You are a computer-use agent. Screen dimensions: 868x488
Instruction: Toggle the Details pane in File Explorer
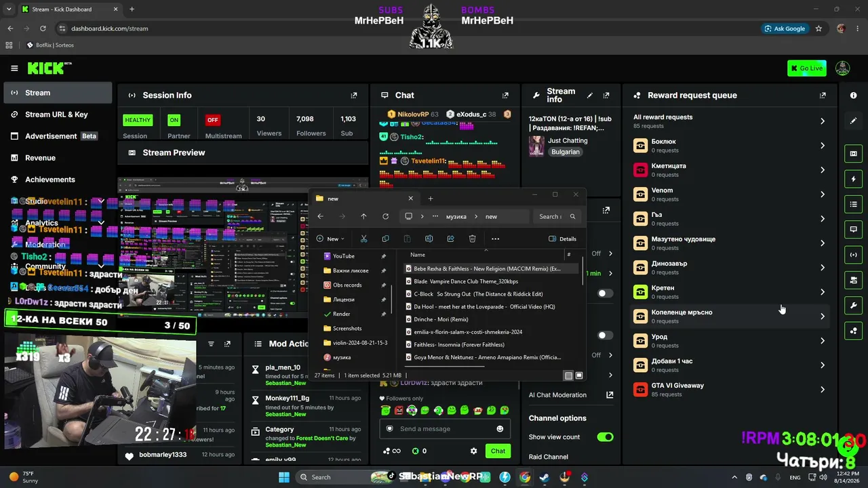click(x=563, y=239)
